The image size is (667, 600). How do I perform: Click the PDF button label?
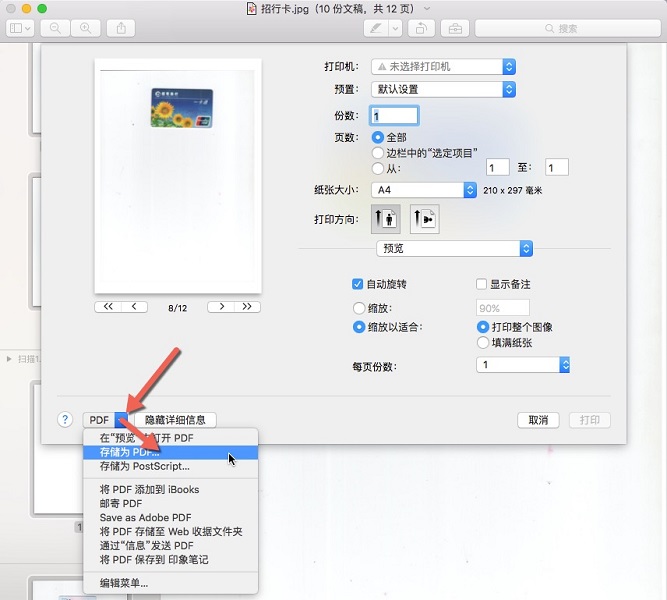point(99,420)
